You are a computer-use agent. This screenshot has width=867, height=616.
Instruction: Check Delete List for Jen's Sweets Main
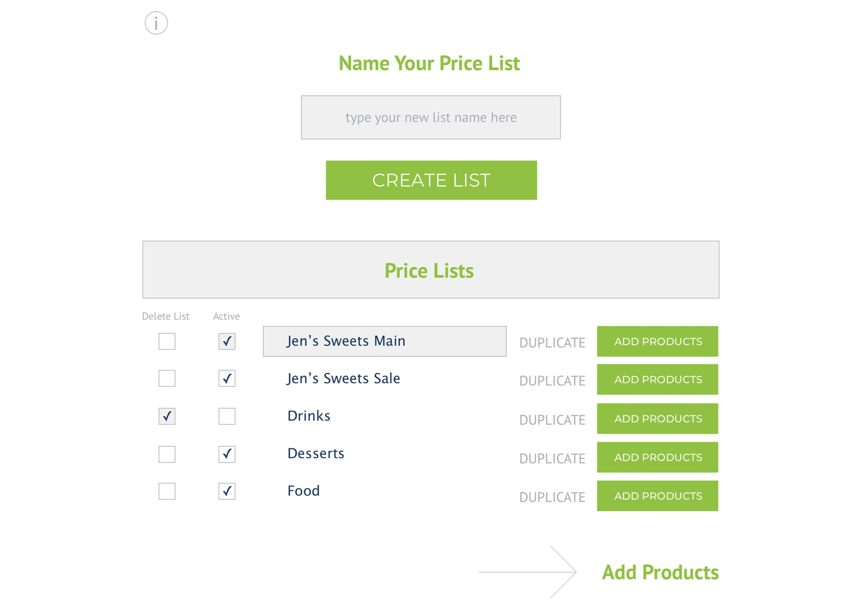(x=167, y=342)
